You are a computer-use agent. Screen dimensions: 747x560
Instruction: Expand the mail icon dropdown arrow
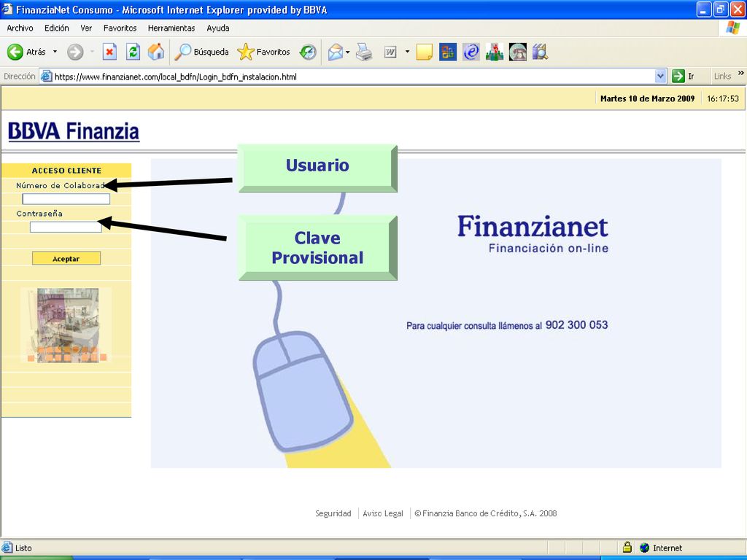pyautogui.click(x=348, y=52)
